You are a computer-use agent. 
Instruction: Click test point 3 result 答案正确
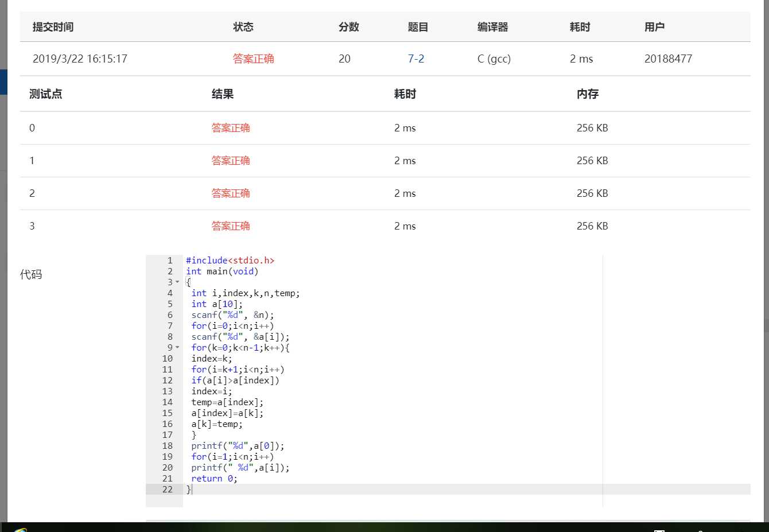click(x=231, y=226)
